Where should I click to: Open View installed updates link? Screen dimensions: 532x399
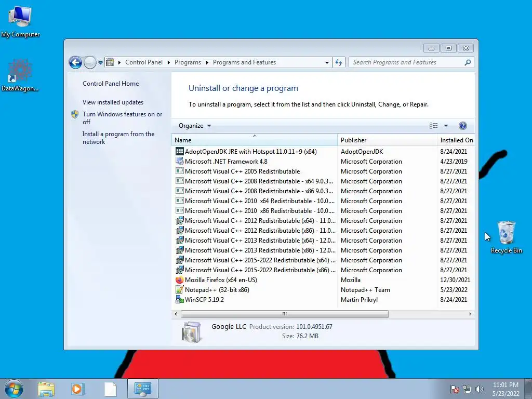click(113, 102)
